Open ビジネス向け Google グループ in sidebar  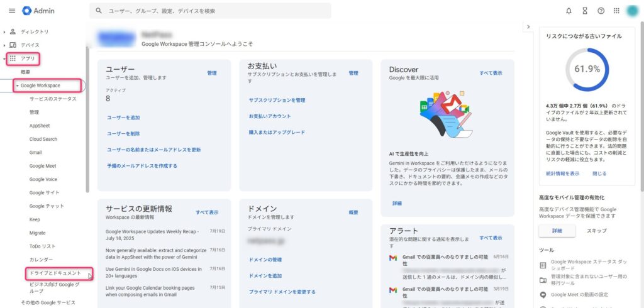(55, 287)
